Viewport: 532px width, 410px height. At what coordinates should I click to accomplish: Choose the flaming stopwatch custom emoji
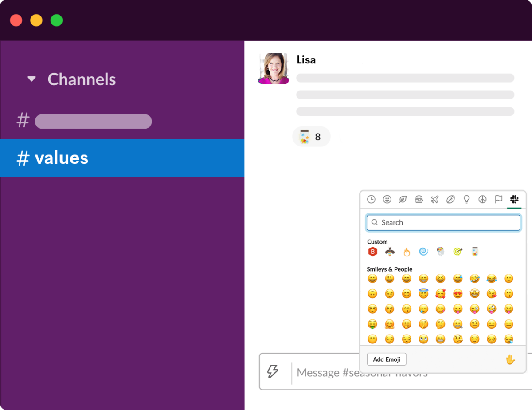click(407, 252)
